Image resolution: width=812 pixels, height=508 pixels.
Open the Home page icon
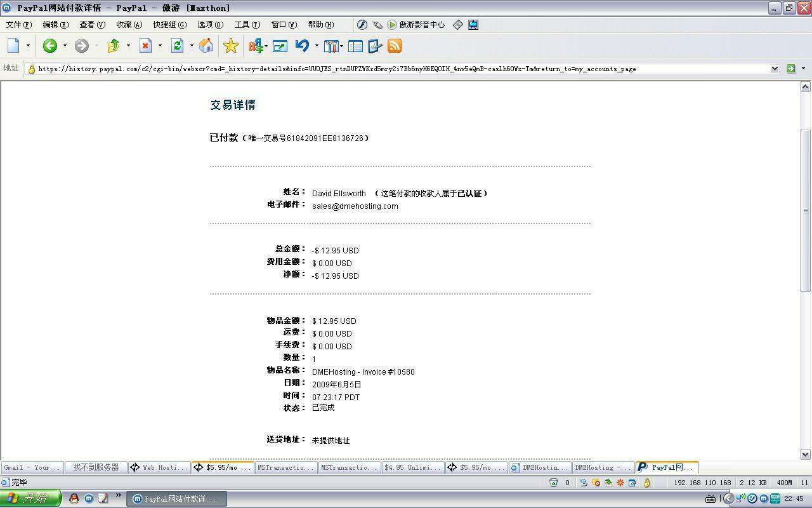[206, 46]
